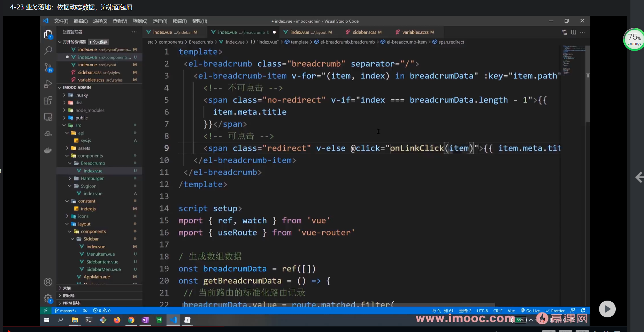Screen dimensions: 644x332
Task: Play the video with the round play button
Action: [x=607, y=309]
